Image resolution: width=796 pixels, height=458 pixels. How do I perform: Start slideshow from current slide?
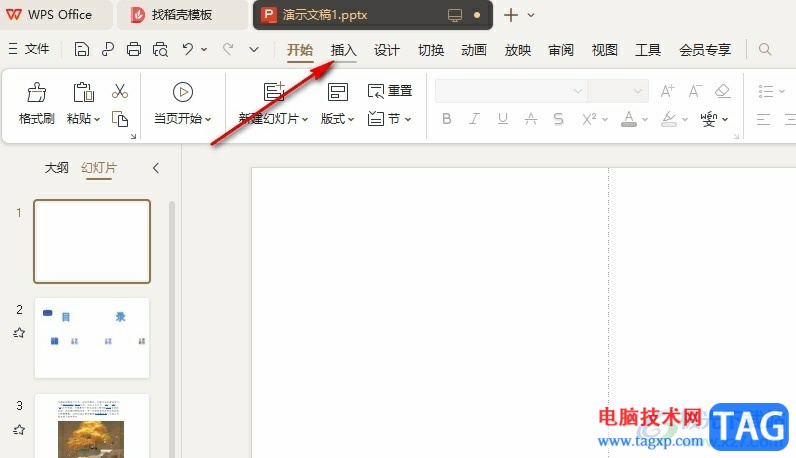click(x=183, y=92)
